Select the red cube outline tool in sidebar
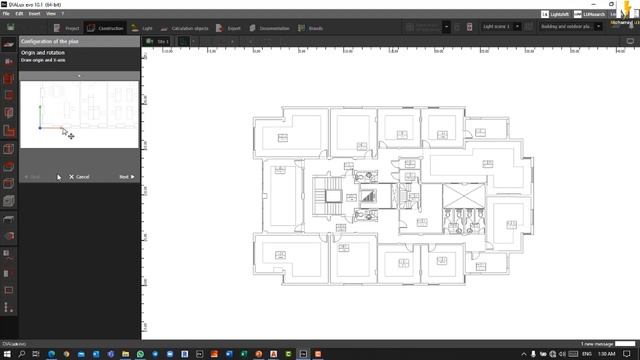 [x=9, y=184]
